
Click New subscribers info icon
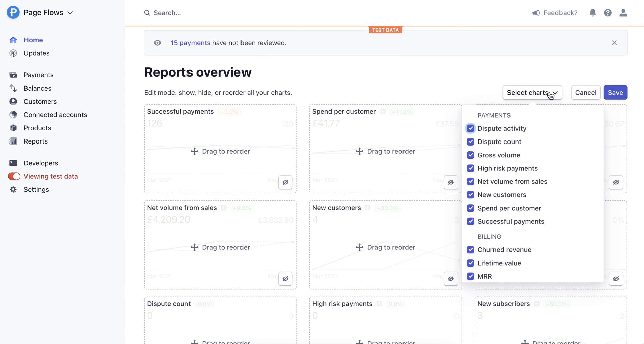[537, 304]
